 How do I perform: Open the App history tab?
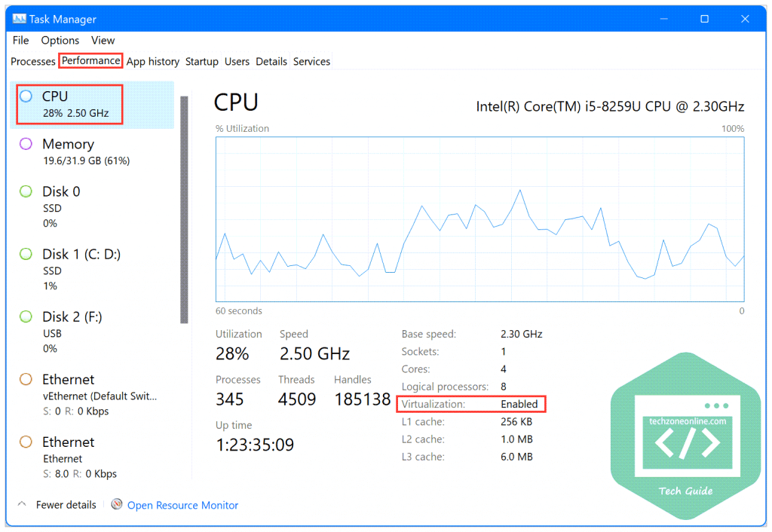[x=152, y=61]
